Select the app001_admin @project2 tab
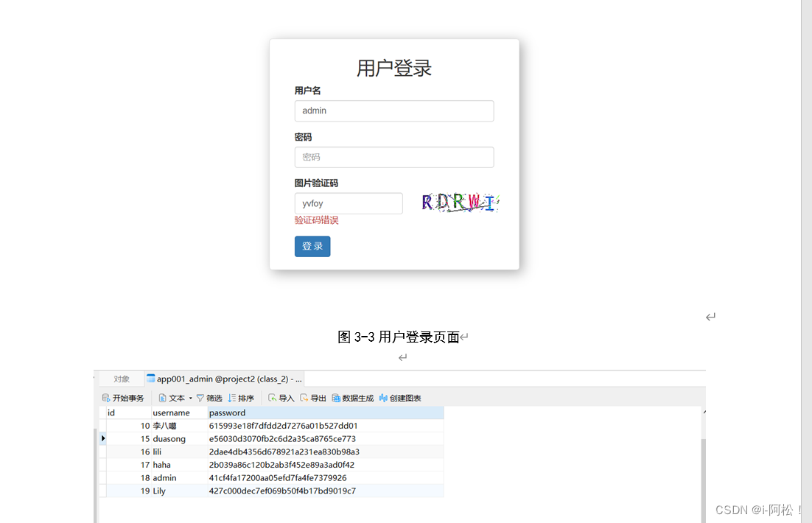 (221, 378)
